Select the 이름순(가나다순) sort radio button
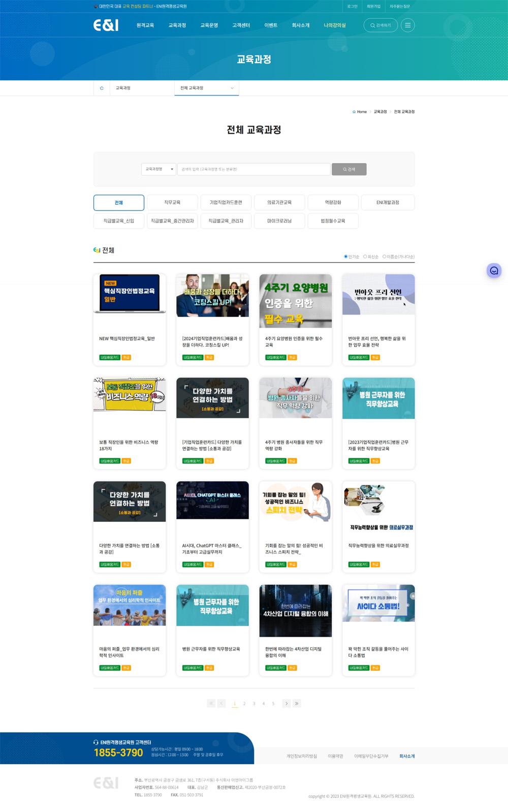Image resolution: width=508 pixels, height=812 pixels. pos(385,257)
